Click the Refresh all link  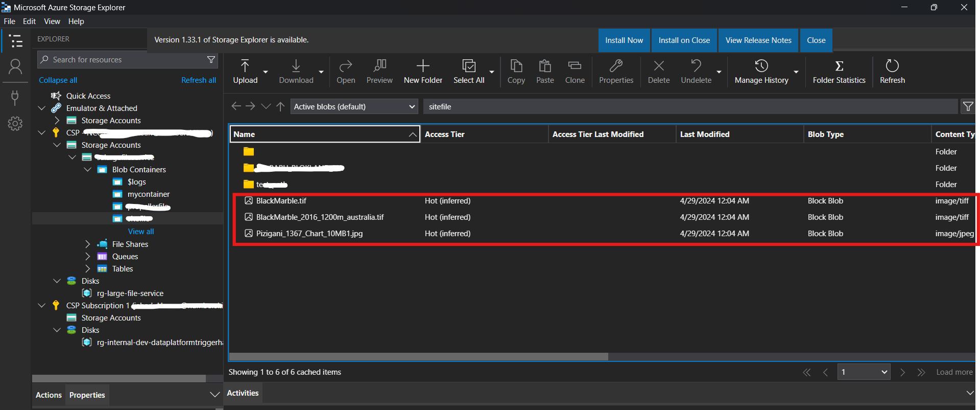click(199, 80)
